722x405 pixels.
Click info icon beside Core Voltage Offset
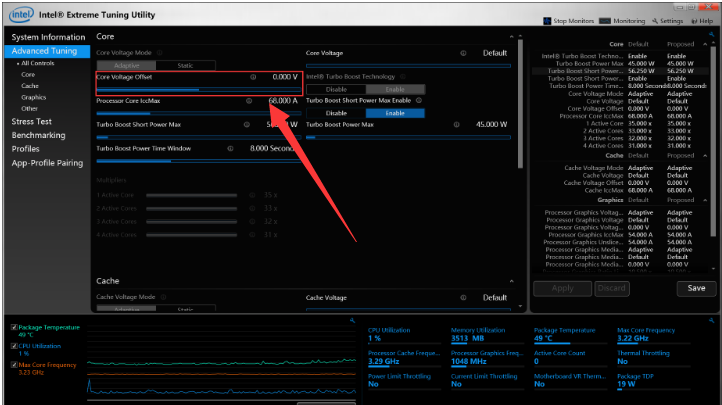pos(253,77)
